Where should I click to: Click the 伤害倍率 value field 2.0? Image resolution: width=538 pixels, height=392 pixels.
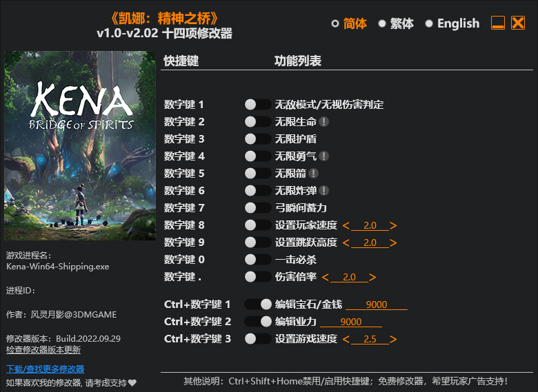click(349, 277)
